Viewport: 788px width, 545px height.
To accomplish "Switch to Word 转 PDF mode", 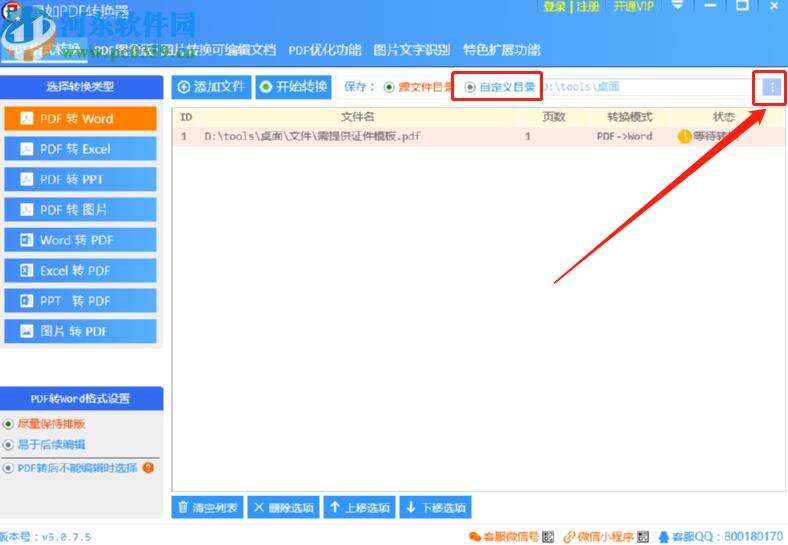I will (x=80, y=240).
